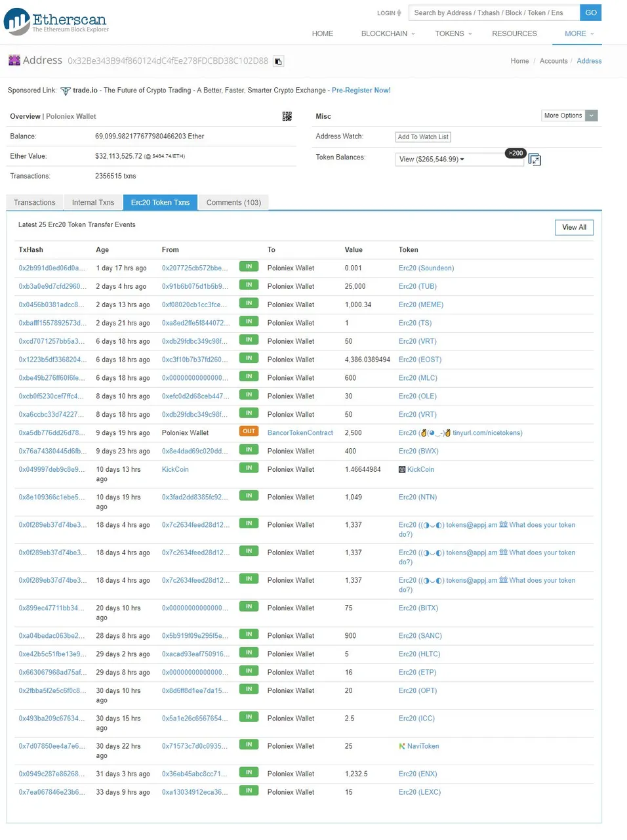Open transaction hash 0x049997deb9c8e9

[52, 470]
